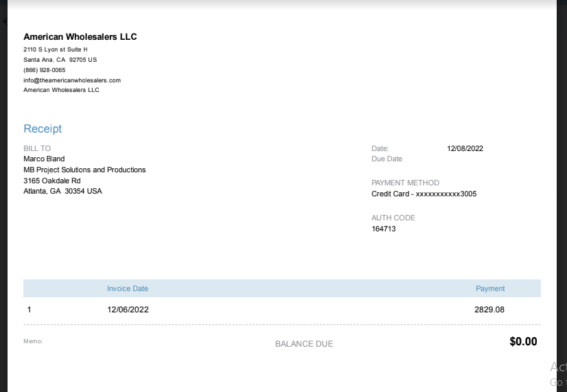Click the 3165 Oakdale Rd address line
The width and height of the screenshot is (567, 392).
tap(52, 181)
